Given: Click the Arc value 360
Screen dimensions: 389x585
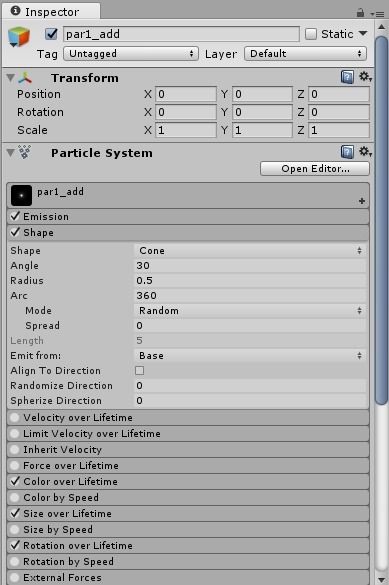Looking at the screenshot, I should [x=250, y=295].
